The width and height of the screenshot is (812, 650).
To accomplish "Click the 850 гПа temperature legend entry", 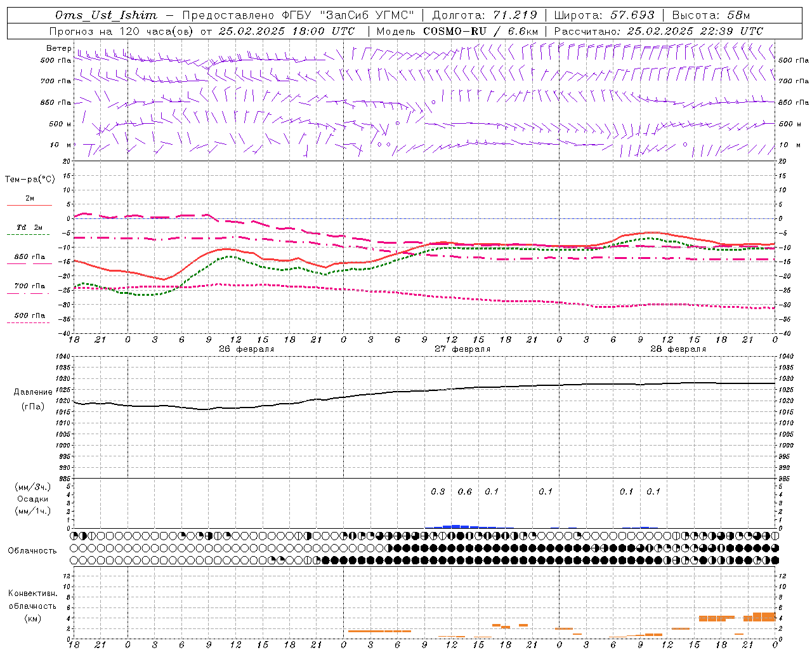I will pyautogui.click(x=30, y=257).
